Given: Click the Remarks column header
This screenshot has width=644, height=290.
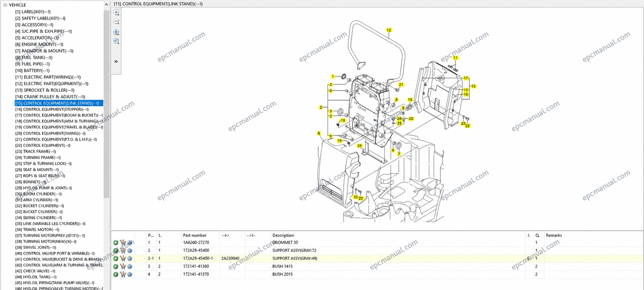Looking at the screenshot, I should (x=554, y=235).
